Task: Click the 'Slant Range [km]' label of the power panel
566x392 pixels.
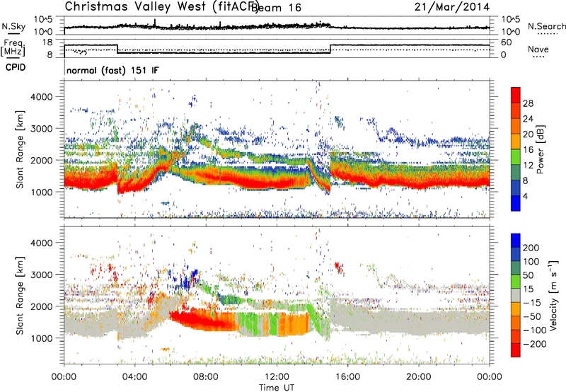Action: pyautogui.click(x=20, y=149)
